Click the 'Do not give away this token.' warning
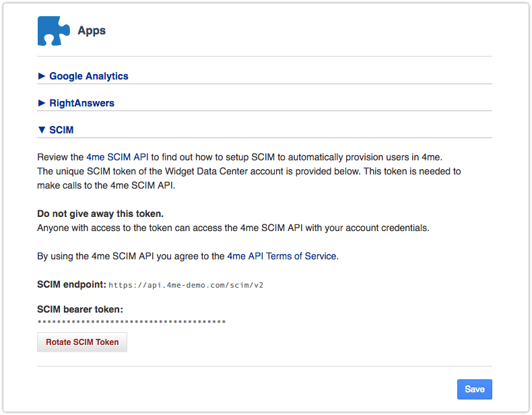Screen dimensions: 532x415 coord(100,214)
